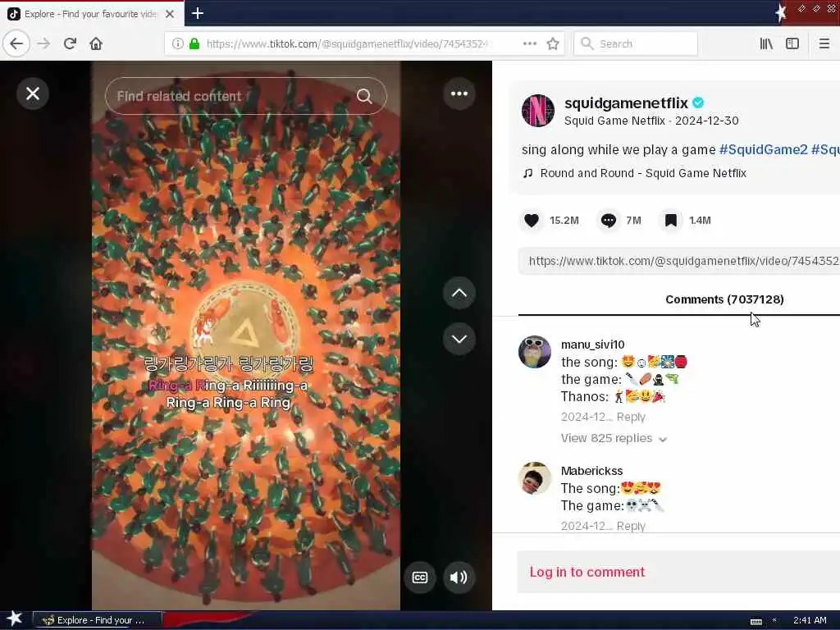The width and height of the screenshot is (840, 630).
Task: Toggle closed captions on the video
Action: (419, 577)
